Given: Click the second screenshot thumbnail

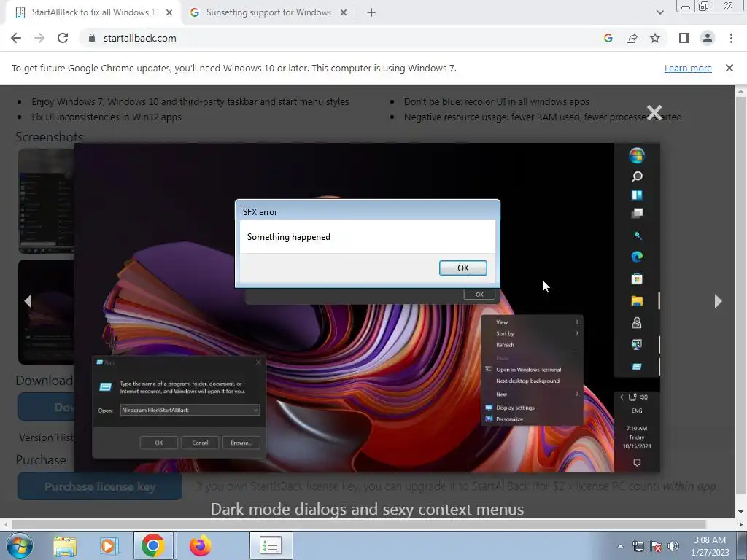Looking at the screenshot, I should [46, 311].
